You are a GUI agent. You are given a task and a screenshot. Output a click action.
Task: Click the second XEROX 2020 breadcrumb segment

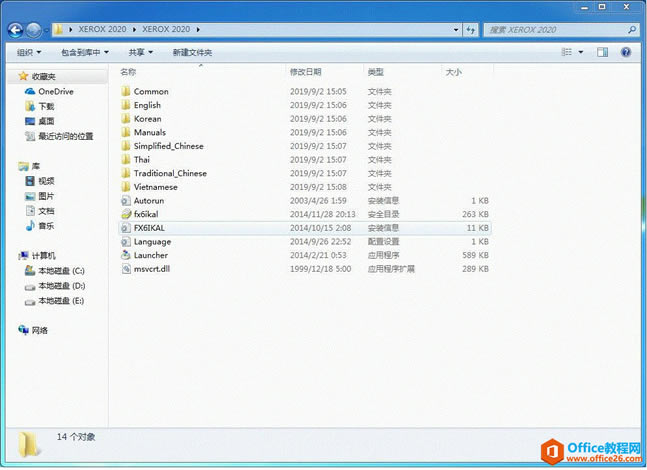pyautogui.click(x=166, y=29)
